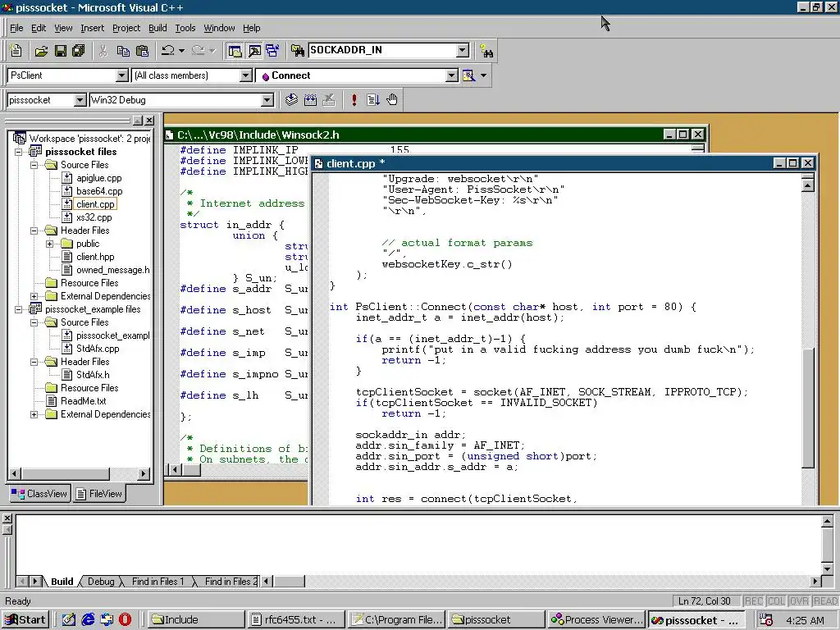Image resolution: width=840 pixels, height=630 pixels.
Task: Open the Project menu
Action: click(126, 28)
